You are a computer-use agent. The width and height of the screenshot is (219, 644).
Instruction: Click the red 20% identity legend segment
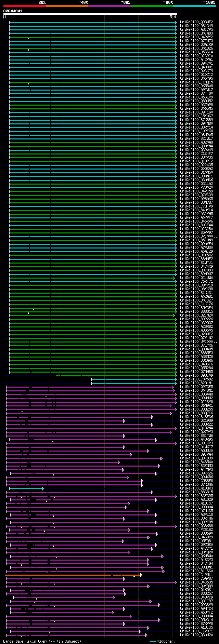tap(24, 6)
